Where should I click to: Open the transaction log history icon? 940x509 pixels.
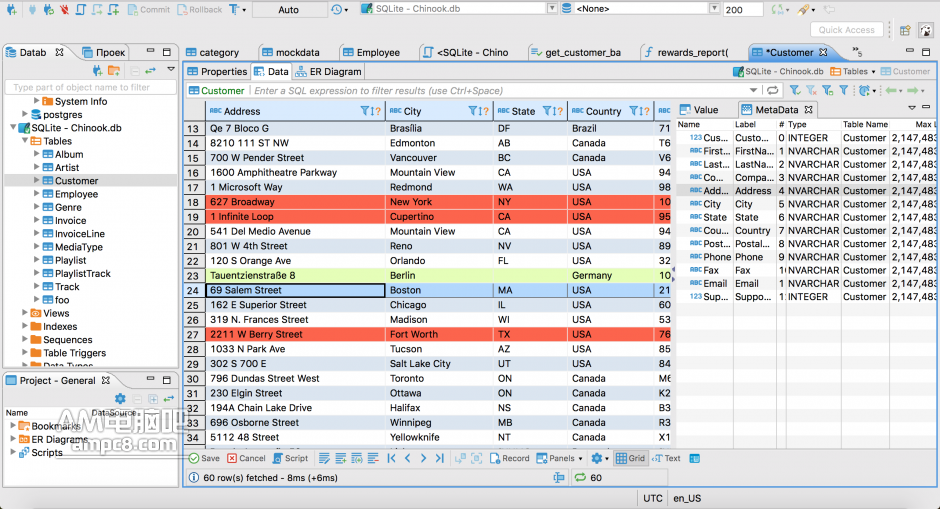[336, 10]
